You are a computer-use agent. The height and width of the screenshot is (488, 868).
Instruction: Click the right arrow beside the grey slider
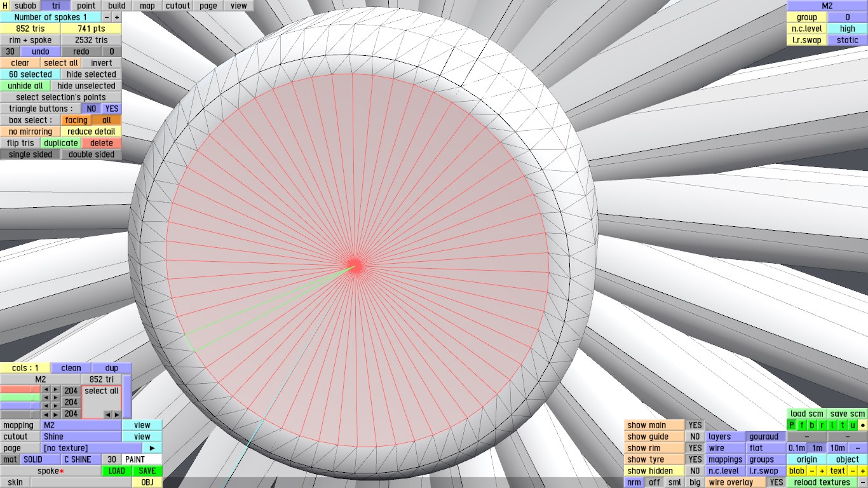56,414
